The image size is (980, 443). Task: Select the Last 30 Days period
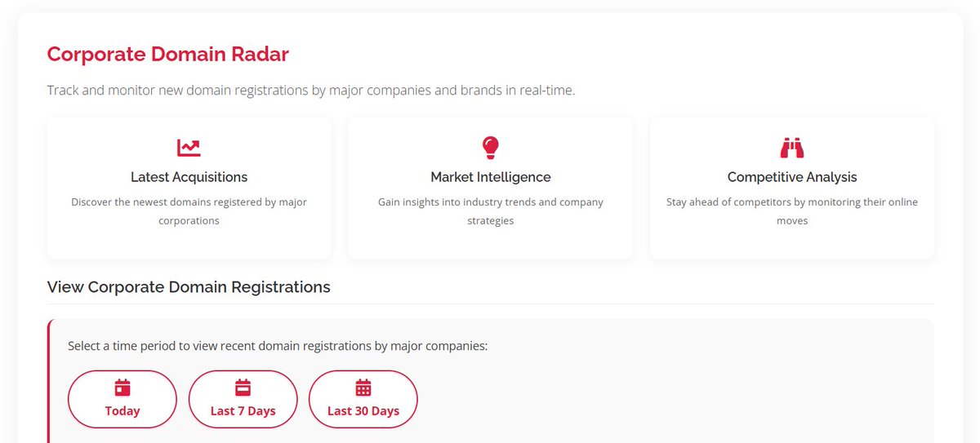pos(363,399)
